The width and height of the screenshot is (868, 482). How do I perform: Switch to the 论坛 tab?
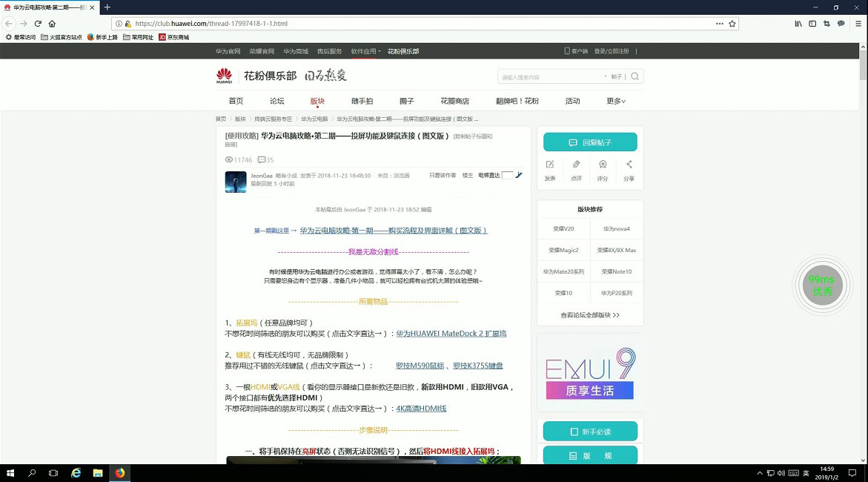click(276, 101)
